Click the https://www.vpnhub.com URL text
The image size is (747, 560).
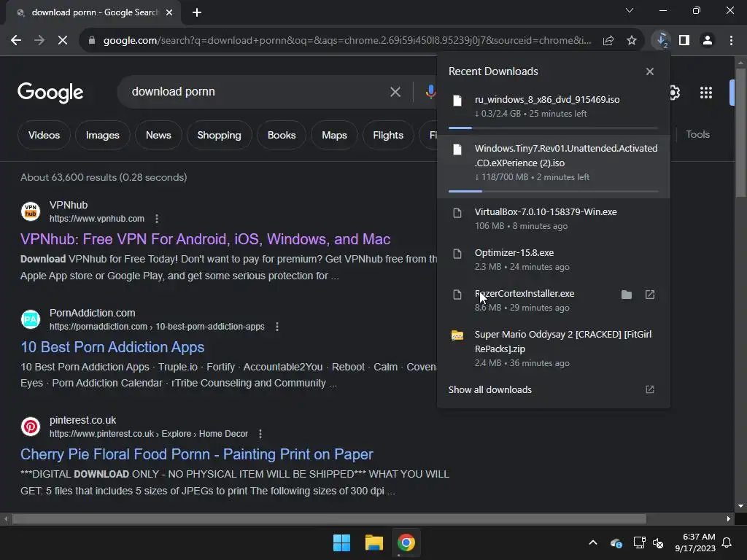97,219
